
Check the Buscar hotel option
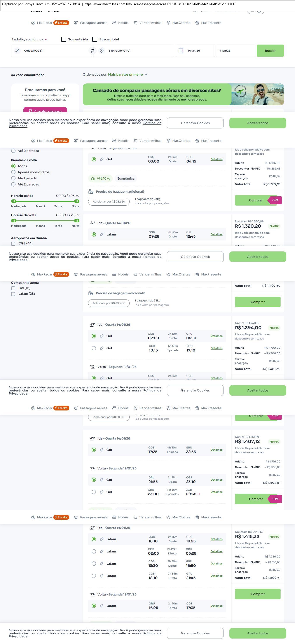[x=95, y=40]
